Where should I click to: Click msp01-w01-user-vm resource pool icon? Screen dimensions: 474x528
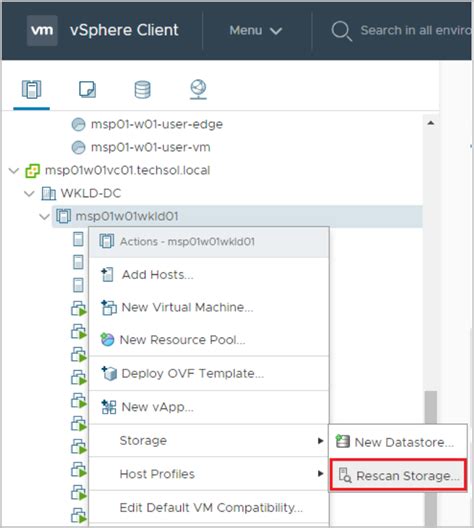[x=78, y=147]
